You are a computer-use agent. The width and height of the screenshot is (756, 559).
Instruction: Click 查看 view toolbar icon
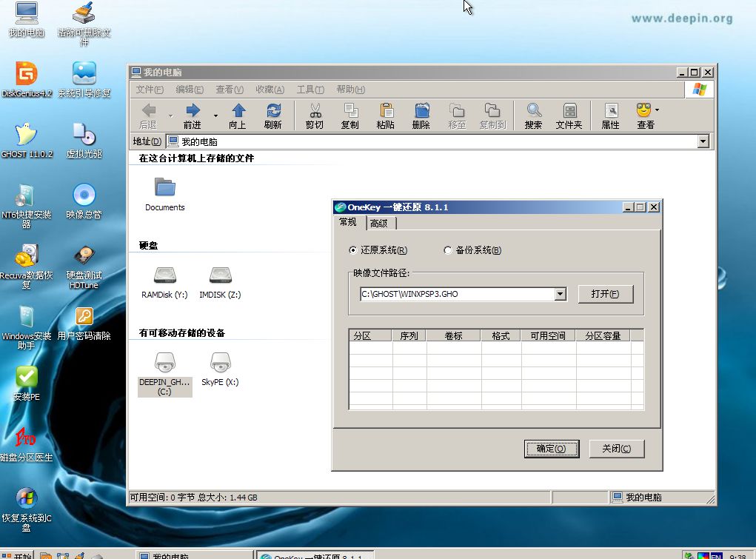pos(644,116)
